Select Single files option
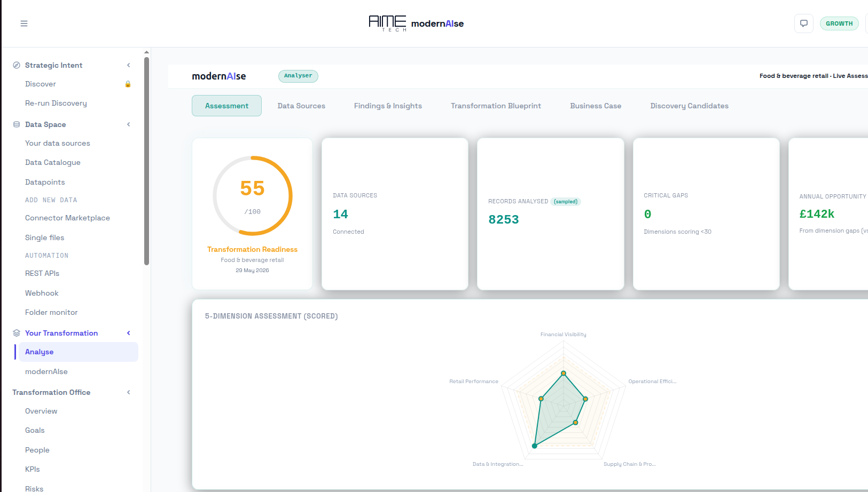The image size is (868, 492). tap(45, 237)
